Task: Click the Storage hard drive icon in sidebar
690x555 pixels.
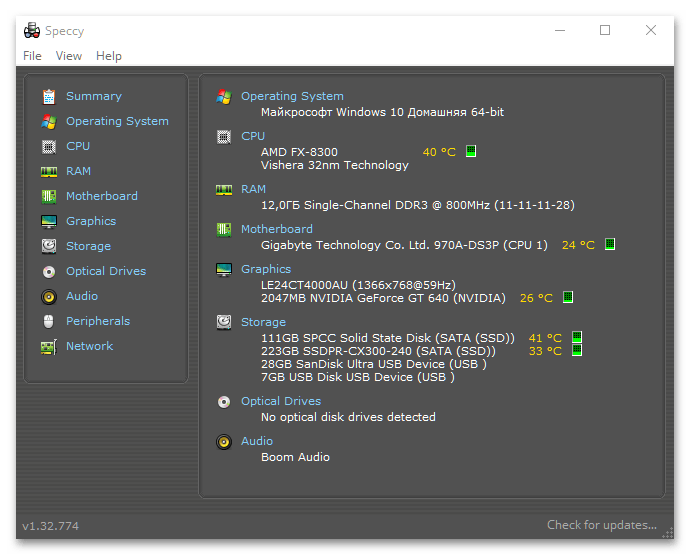Action: pyautogui.click(x=49, y=246)
